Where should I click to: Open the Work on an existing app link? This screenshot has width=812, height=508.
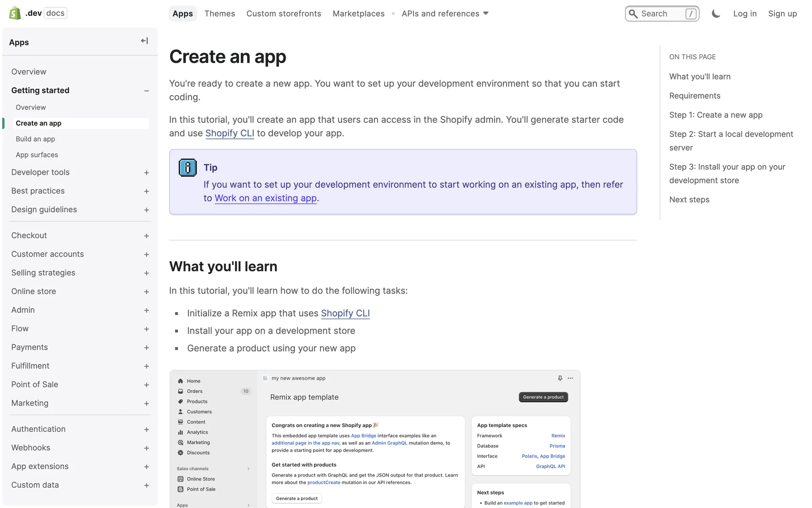(x=266, y=198)
